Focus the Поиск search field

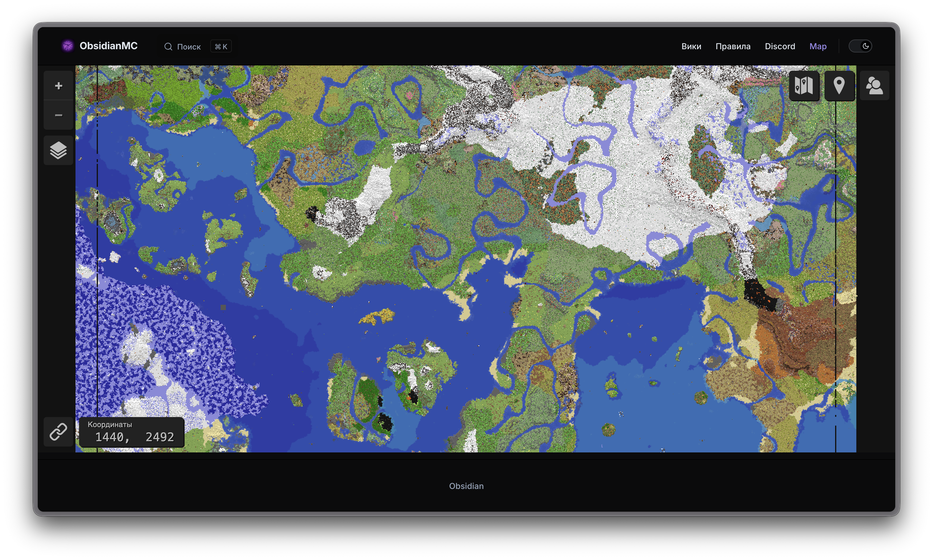(x=197, y=46)
